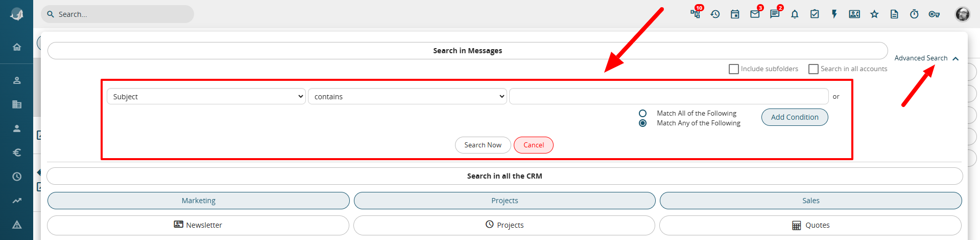
Task: Go to home in the sidebar
Action: [x=17, y=47]
